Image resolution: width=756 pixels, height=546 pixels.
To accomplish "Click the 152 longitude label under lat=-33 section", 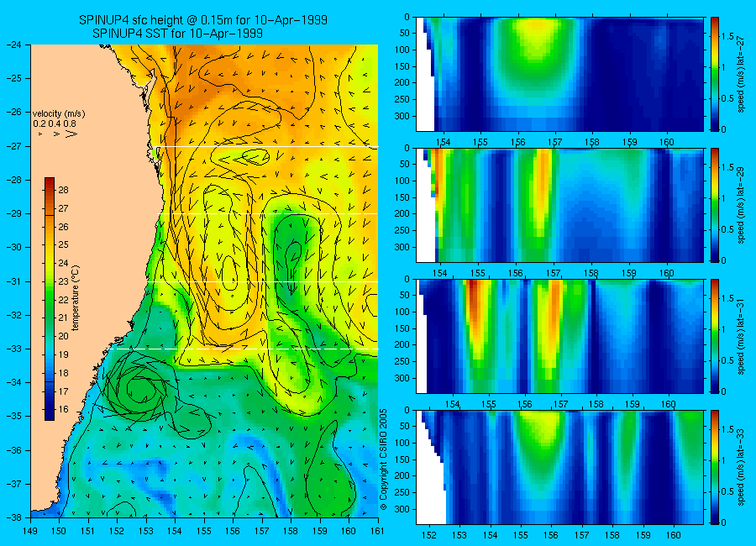I will (x=428, y=535).
